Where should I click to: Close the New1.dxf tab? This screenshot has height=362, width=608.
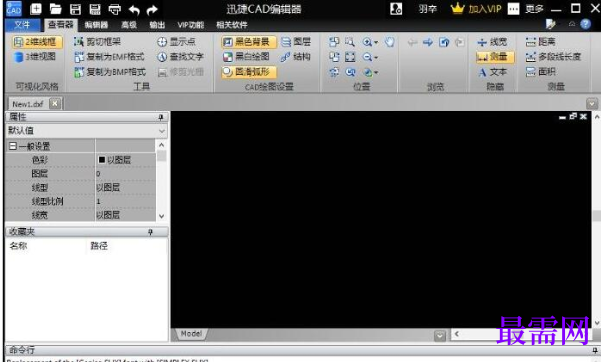tap(55, 104)
